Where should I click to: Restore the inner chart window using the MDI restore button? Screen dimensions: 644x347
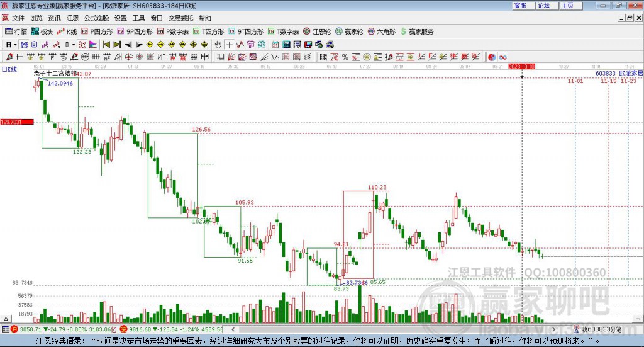pyautogui.click(x=630, y=18)
